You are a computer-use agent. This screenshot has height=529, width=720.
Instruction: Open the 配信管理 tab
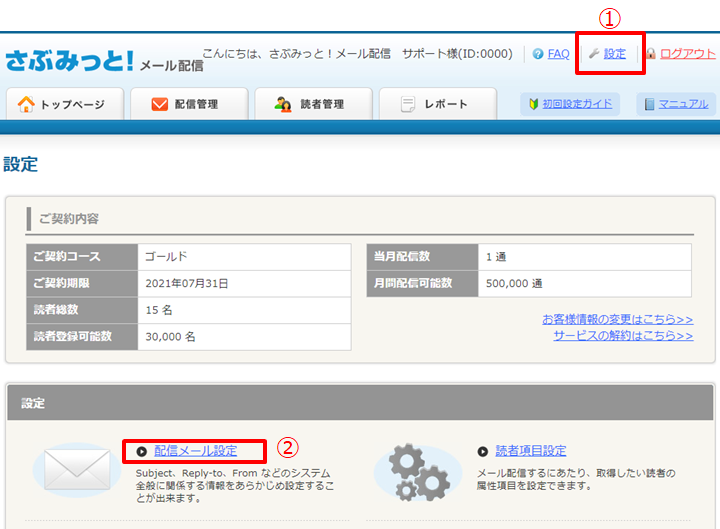click(x=189, y=104)
